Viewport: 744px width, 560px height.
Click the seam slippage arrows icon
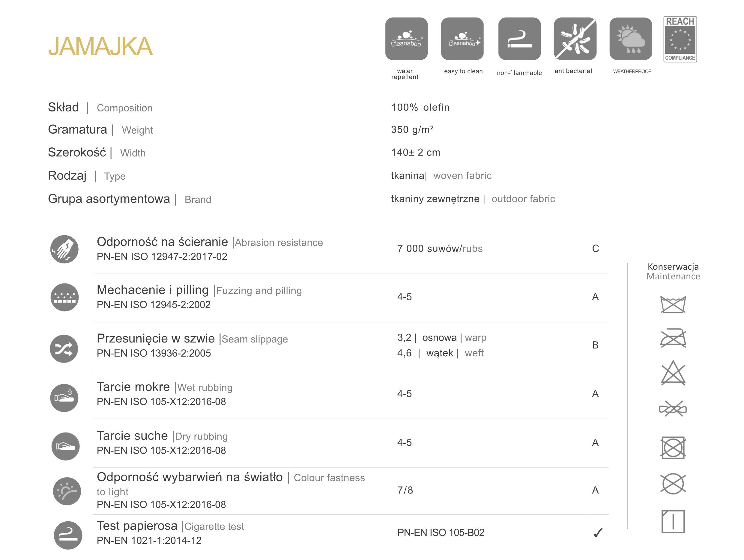point(64,348)
